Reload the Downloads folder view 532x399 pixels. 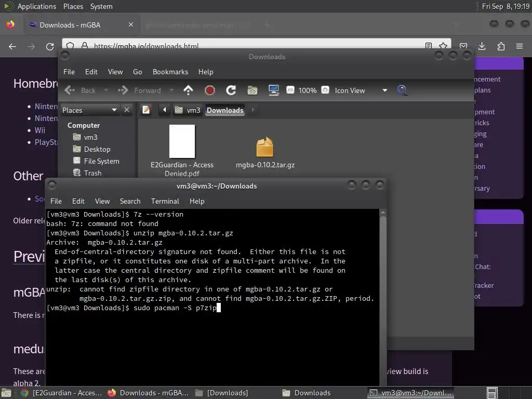[231, 90]
